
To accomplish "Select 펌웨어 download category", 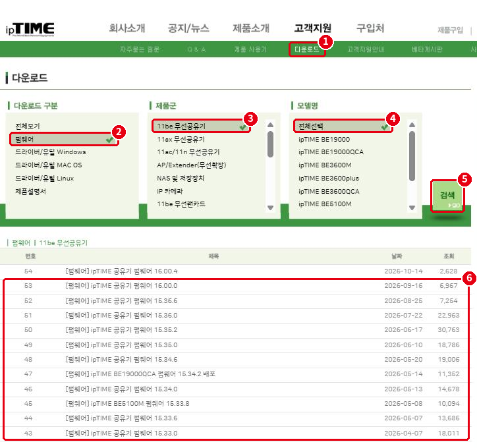I will (x=64, y=140).
